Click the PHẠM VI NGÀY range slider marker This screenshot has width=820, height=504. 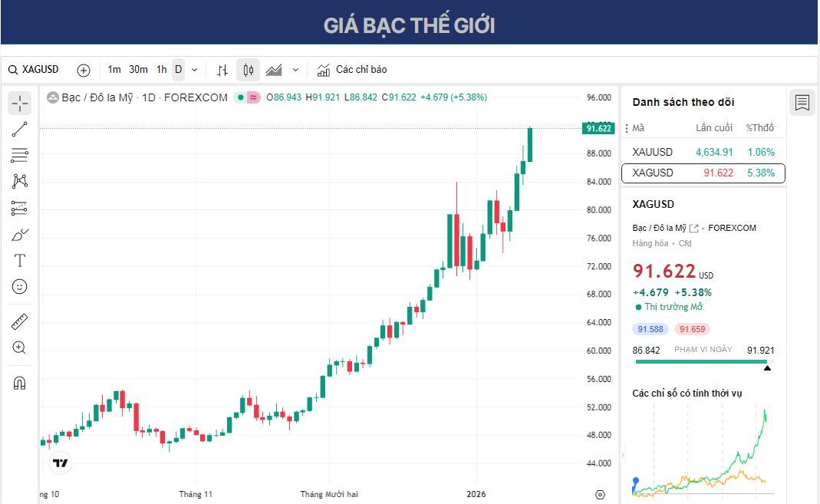767,366
